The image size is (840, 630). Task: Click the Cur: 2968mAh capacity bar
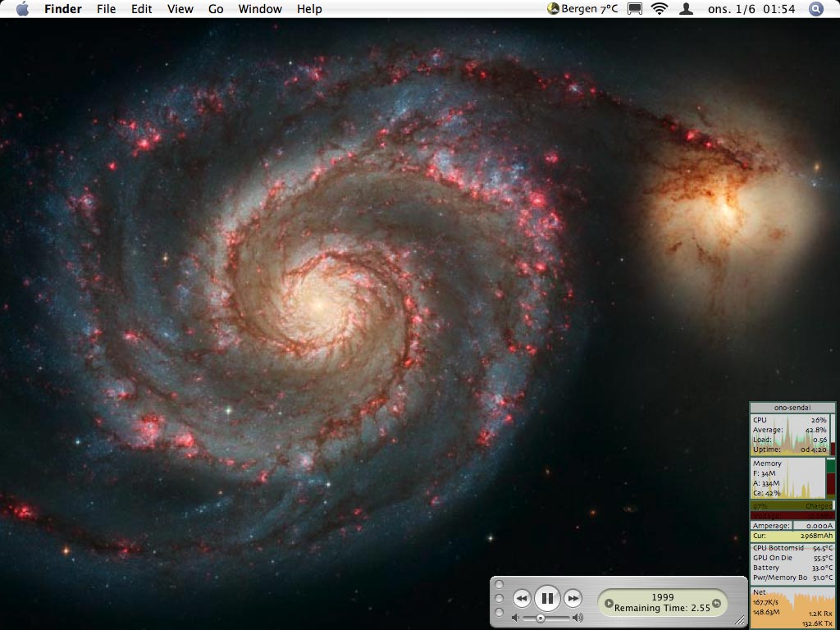pos(792,536)
